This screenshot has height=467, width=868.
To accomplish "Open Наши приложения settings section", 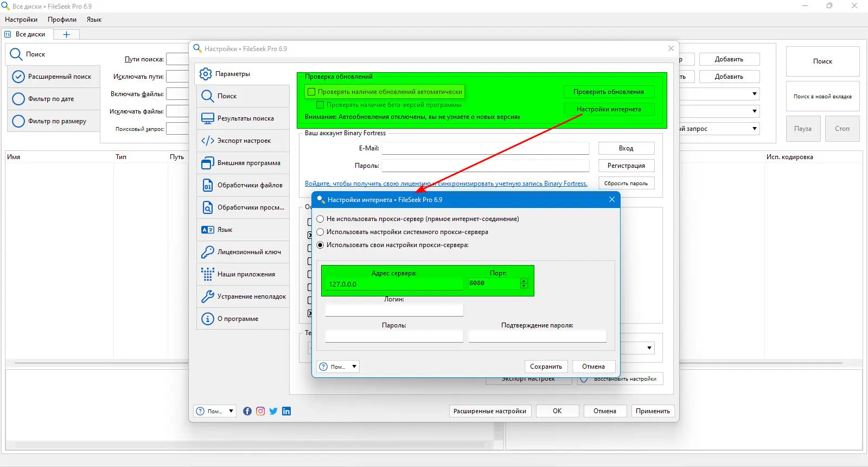I will pos(243,274).
